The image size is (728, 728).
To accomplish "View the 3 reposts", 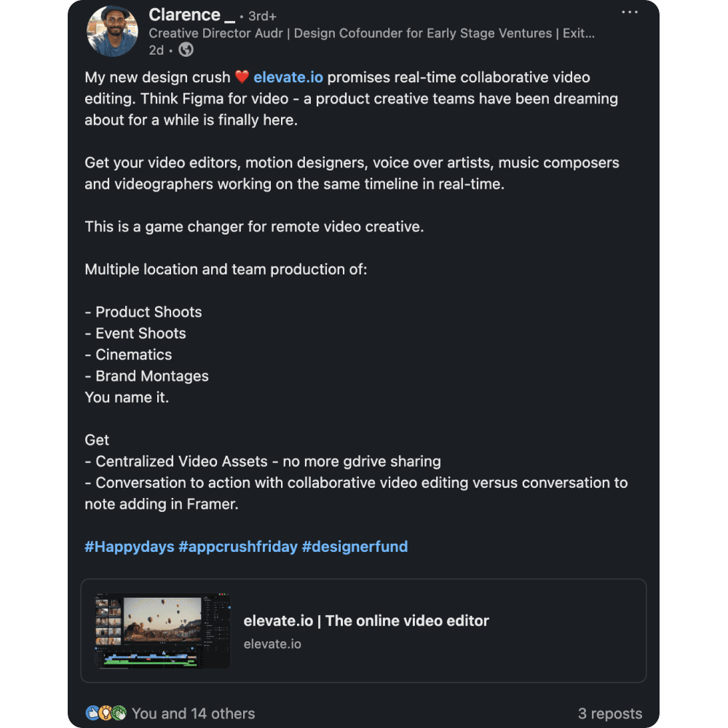I will click(610, 713).
